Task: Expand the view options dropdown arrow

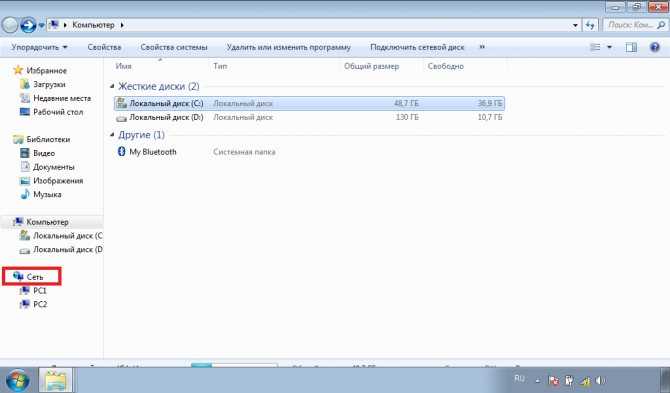Action: click(x=610, y=47)
